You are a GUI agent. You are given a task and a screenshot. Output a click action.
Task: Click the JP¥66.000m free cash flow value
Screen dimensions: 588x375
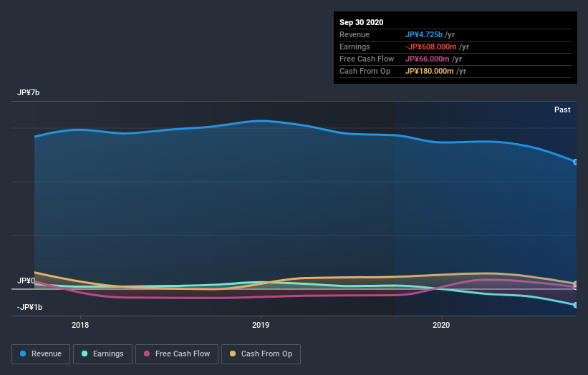427,59
